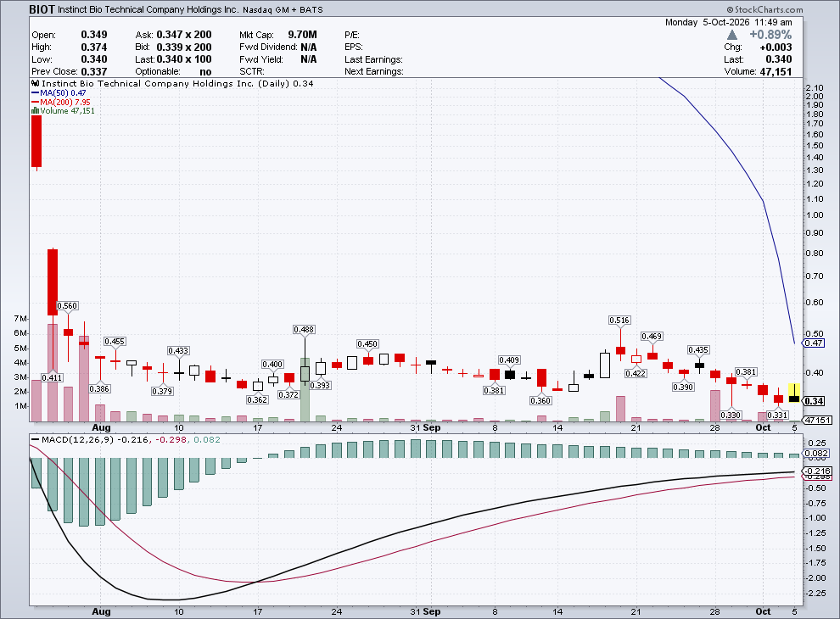Click the 0.560 price annotation
Image resolution: width=840 pixels, height=619 pixels.
(x=67, y=306)
